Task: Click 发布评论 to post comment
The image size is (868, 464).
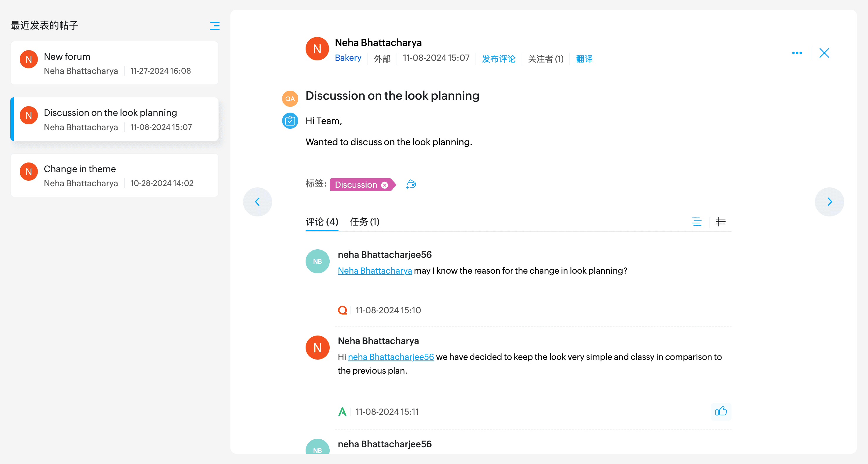Action: click(x=498, y=59)
